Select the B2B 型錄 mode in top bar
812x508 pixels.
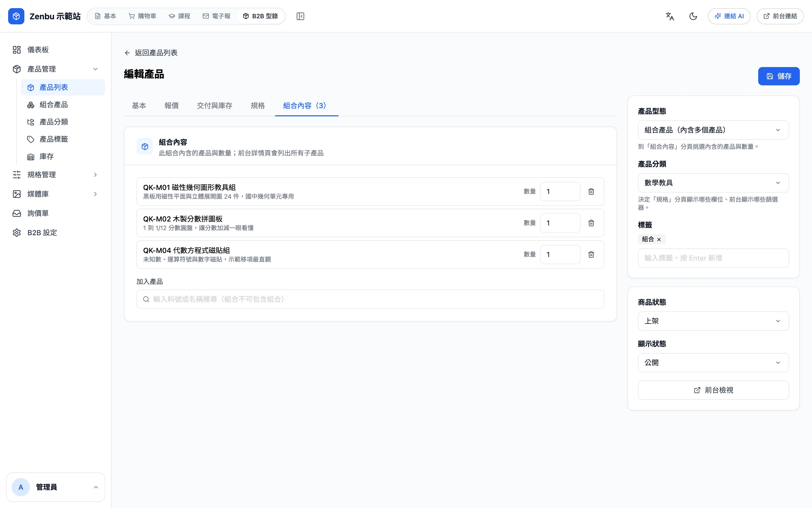click(260, 16)
